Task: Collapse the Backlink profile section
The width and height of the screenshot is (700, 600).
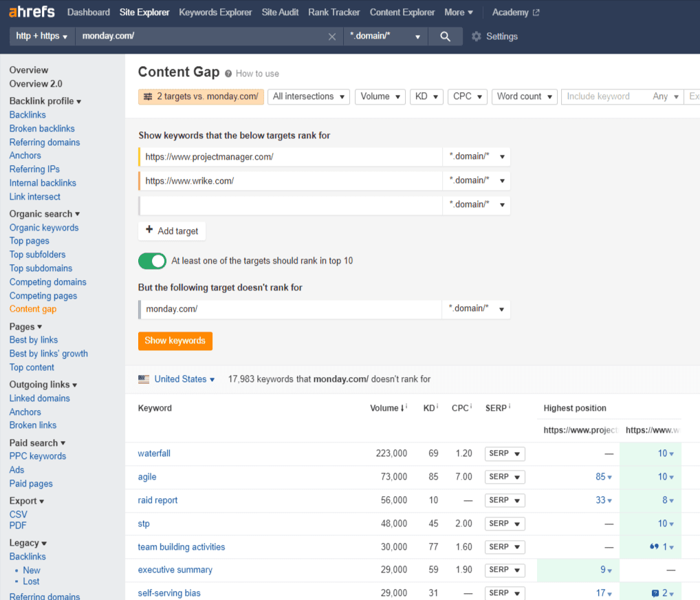Action: tap(45, 101)
